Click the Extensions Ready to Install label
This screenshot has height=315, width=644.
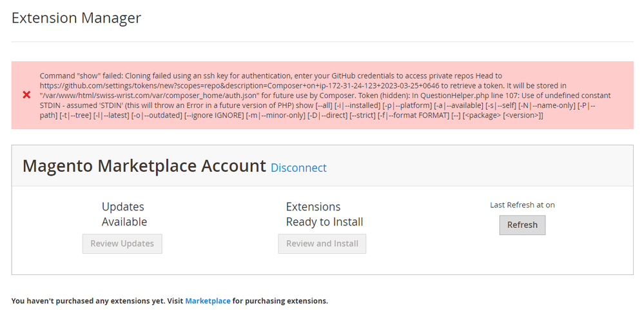(x=324, y=214)
